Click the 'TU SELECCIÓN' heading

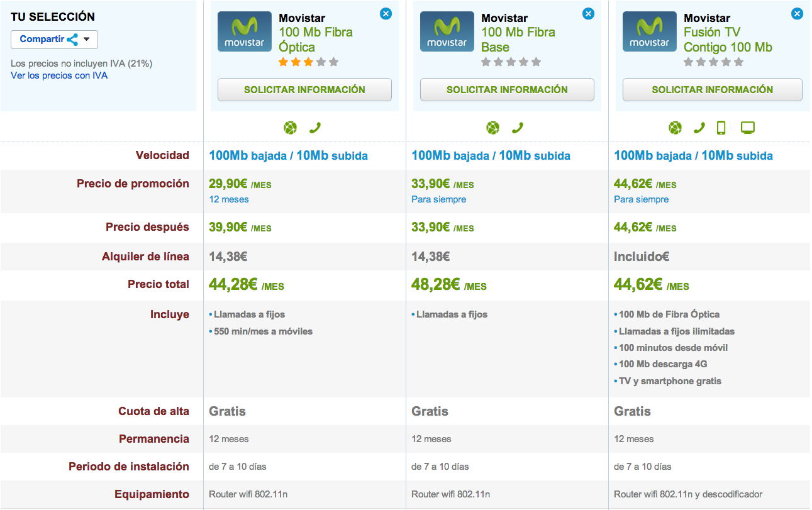click(x=53, y=17)
